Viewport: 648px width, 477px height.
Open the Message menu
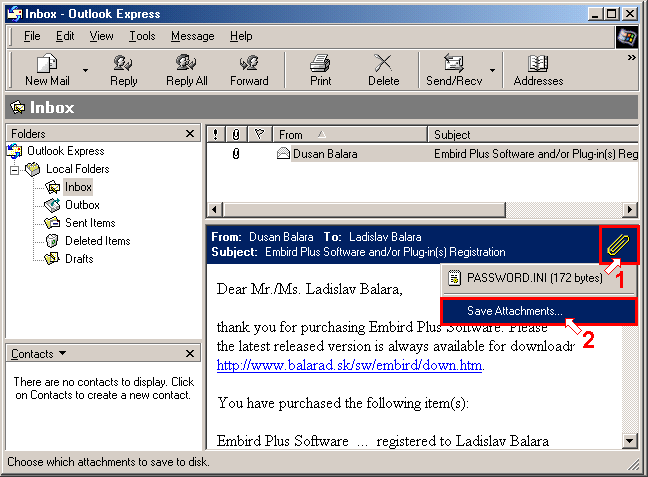point(193,36)
